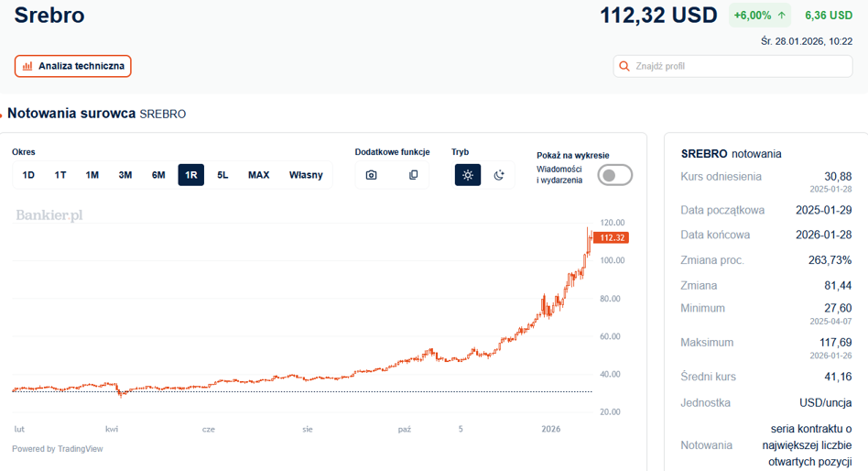Click the 112.32 price label on chart

(x=611, y=237)
